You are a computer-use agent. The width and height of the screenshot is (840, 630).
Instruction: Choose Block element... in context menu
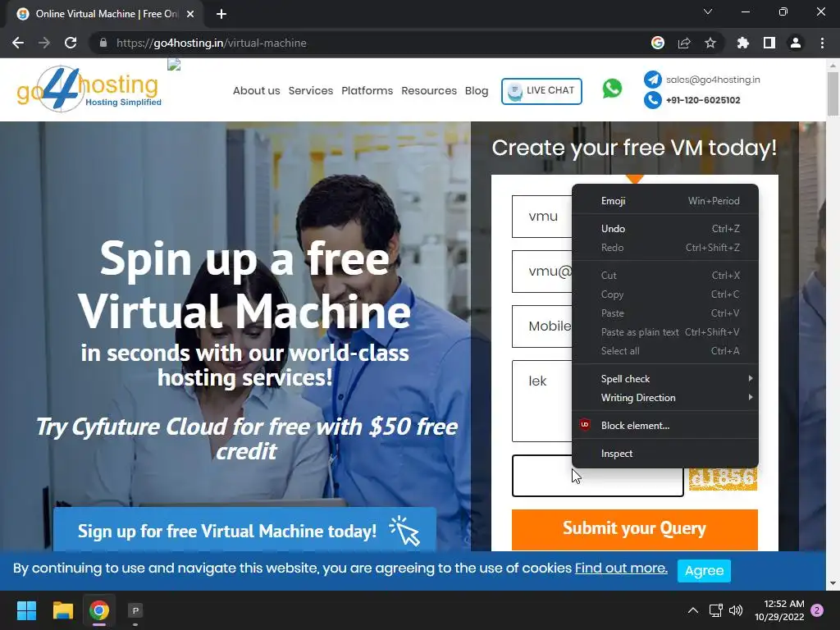(665, 426)
